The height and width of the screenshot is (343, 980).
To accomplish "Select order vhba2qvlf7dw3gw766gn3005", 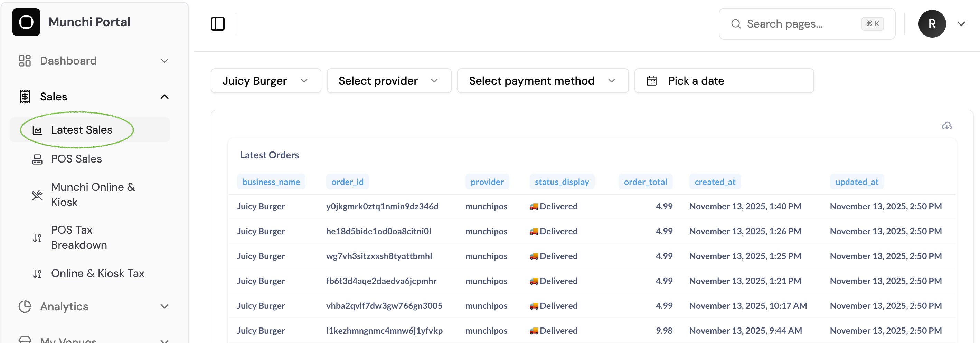I will click(x=384, y=306).
